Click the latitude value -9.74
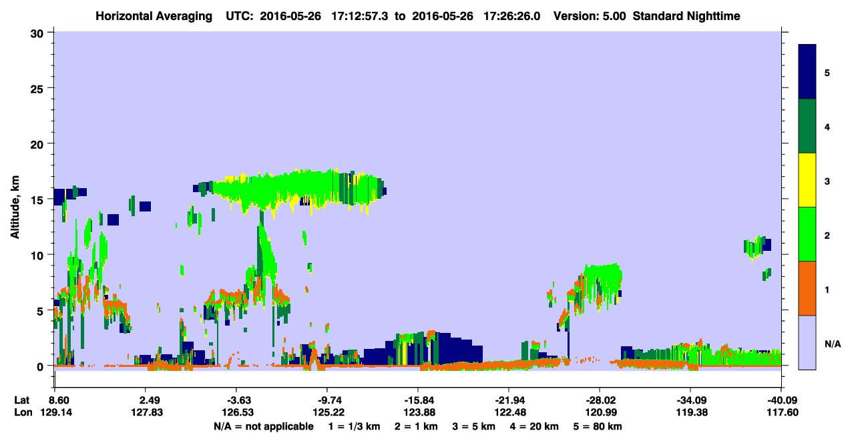Image resolution: width=868 pixels, height=445 pixels. point(328,400)
